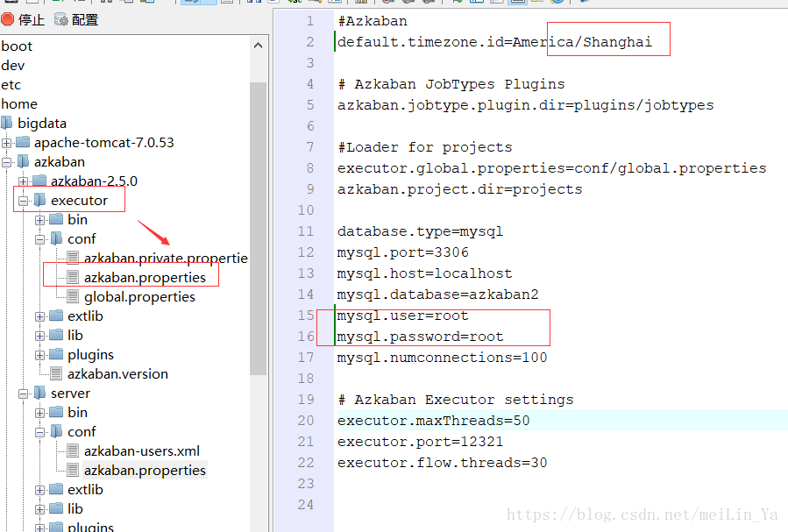Select the bin folder icon under executor
The height and width of the screenshot is (532, 788).
pyautogui.click(x=56, y=219)
